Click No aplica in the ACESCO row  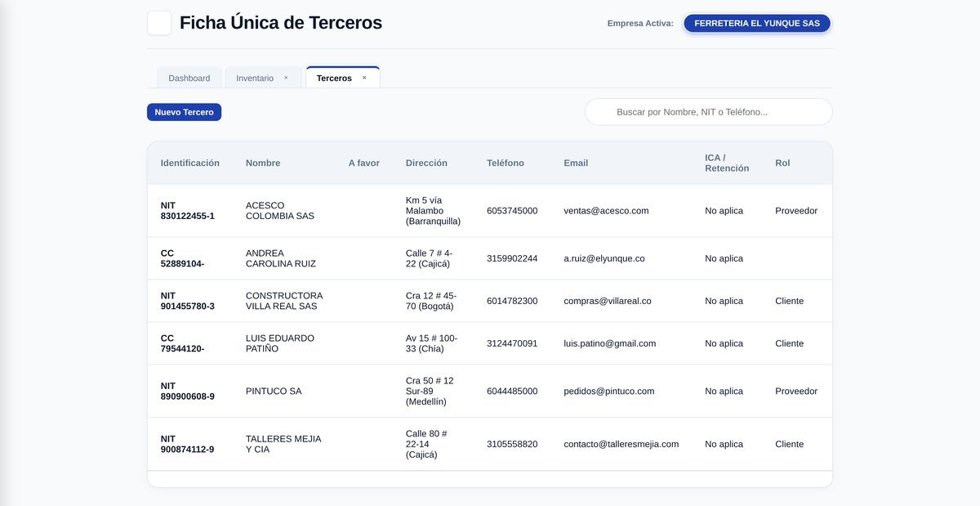coord(724,211)
